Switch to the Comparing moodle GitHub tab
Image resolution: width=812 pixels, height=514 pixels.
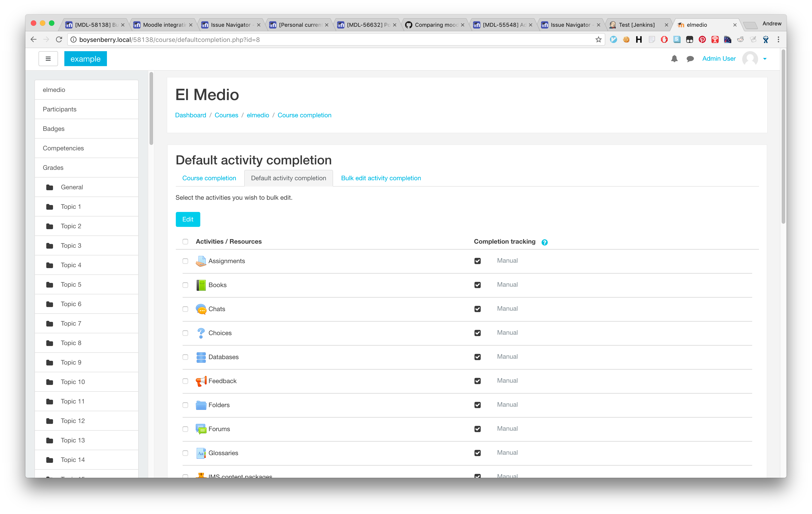point(435,25)
